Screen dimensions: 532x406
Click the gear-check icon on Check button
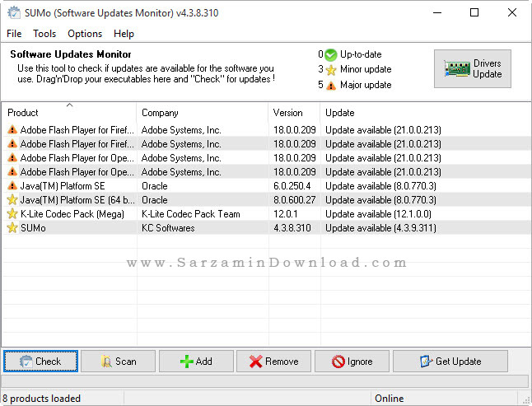pos(26,362)
